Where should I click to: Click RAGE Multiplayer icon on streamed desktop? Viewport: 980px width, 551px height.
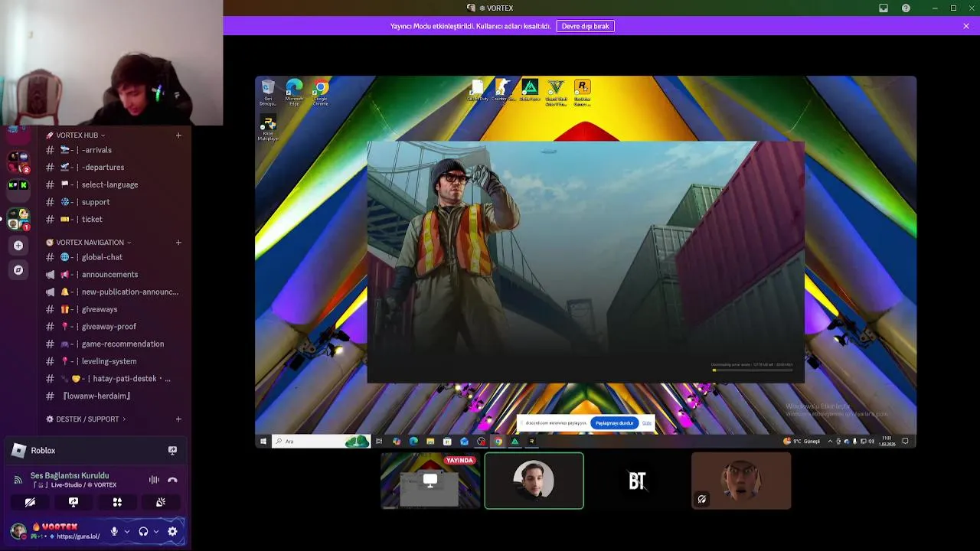[268, 129]
